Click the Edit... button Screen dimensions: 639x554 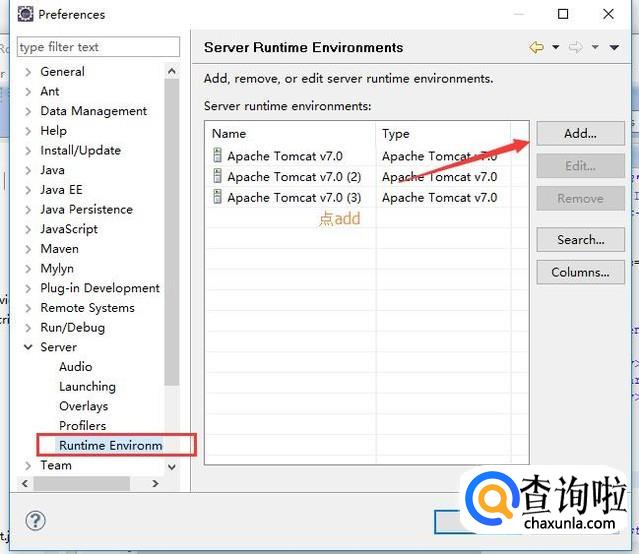pyautogui.click(x=580, y=166)
